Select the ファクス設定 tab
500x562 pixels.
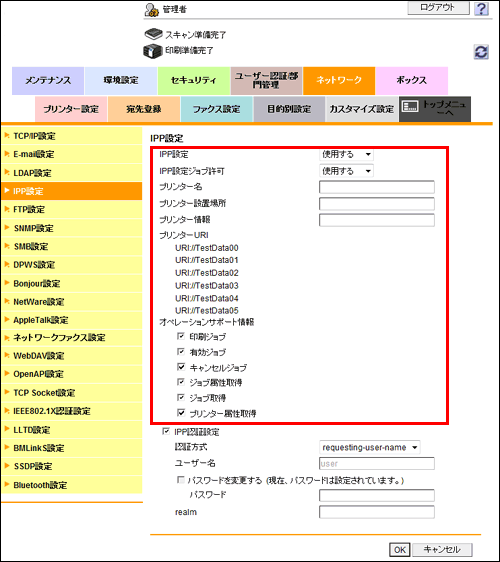[216, 109]
